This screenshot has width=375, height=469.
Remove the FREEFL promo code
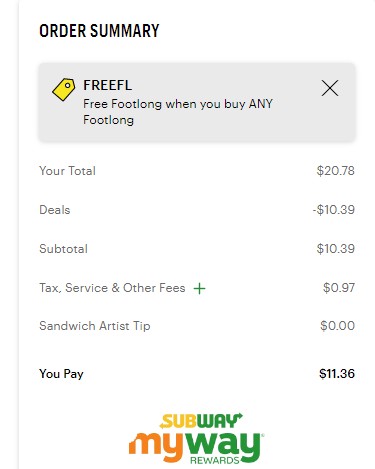tap(330, 88)
